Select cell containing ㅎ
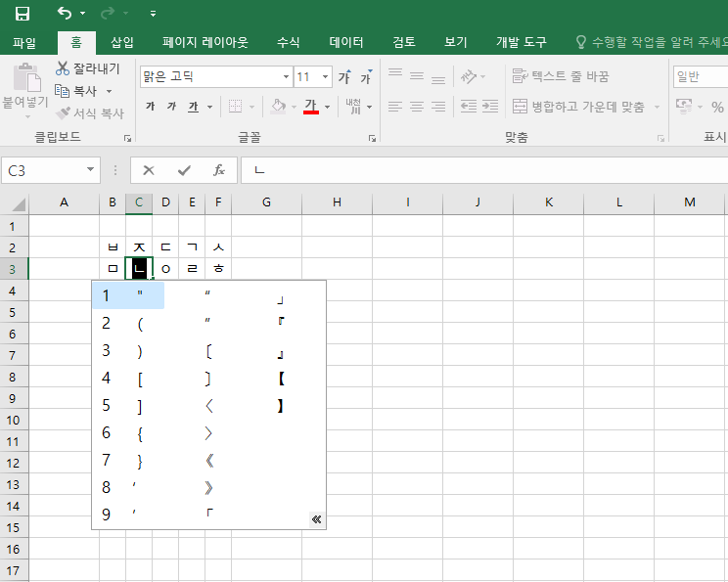The width and height of the screenshot is (728, 582). pos(218,269)
